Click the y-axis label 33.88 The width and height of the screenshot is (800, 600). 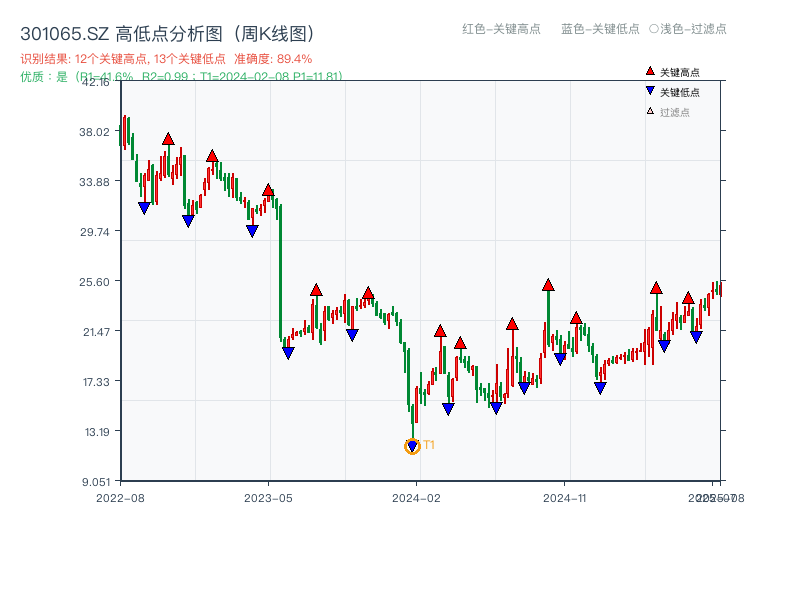click(x=94, y=182)
